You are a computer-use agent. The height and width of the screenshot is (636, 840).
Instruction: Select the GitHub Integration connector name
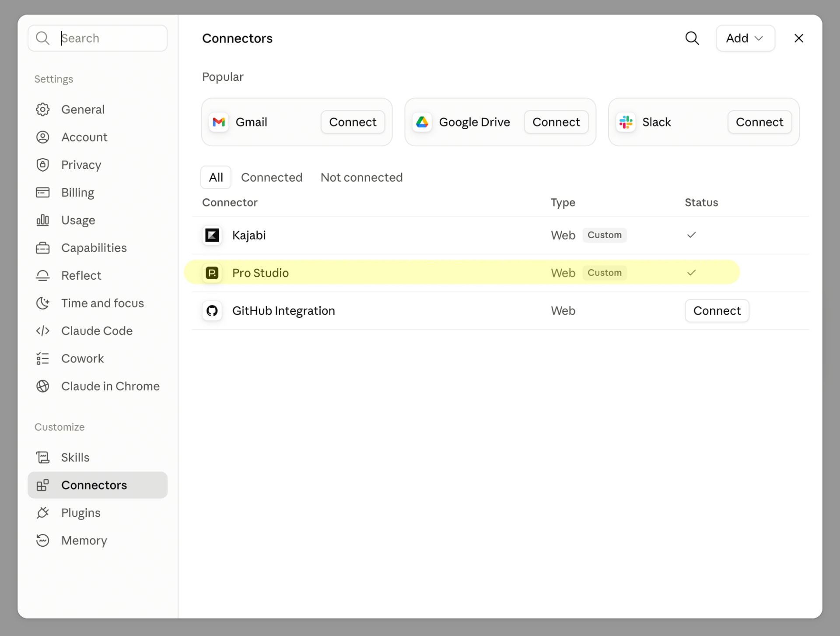(283, 311)
